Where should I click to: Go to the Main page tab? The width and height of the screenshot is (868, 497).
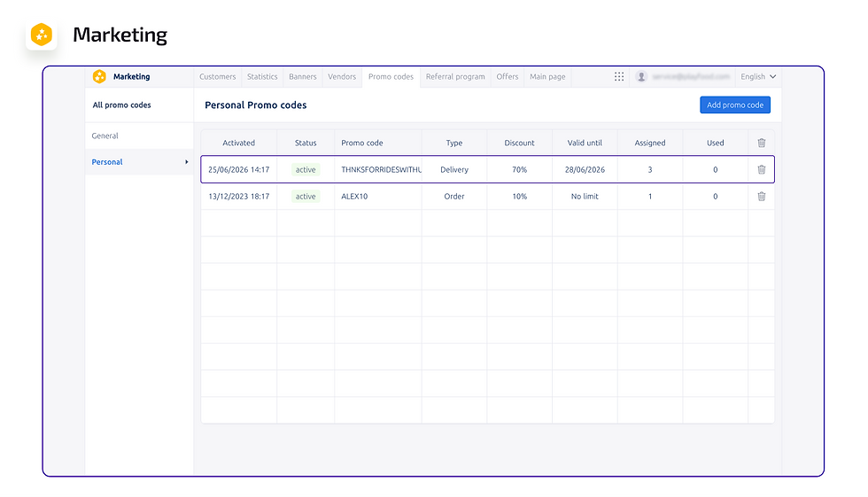coord(547,76)
